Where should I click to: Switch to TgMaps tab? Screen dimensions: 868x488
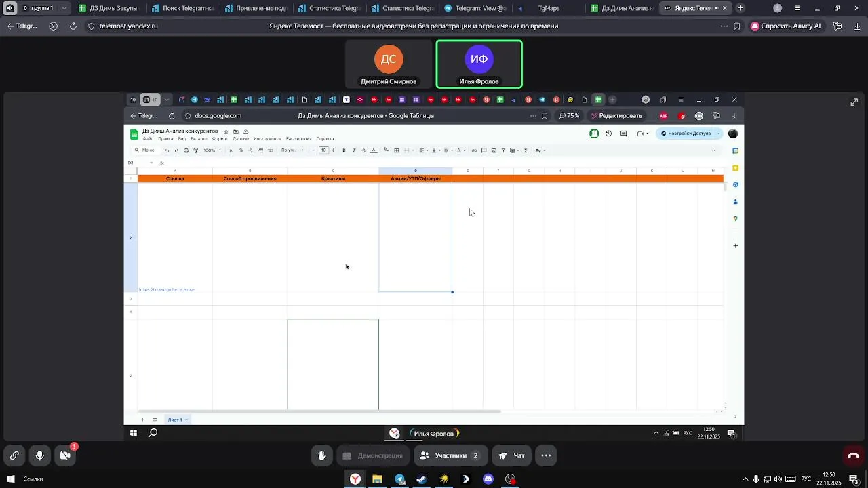(548, 8)
